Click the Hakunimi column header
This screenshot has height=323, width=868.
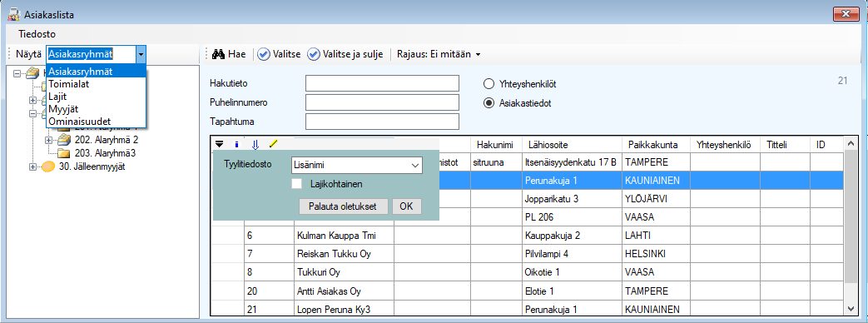pos(497,144)
